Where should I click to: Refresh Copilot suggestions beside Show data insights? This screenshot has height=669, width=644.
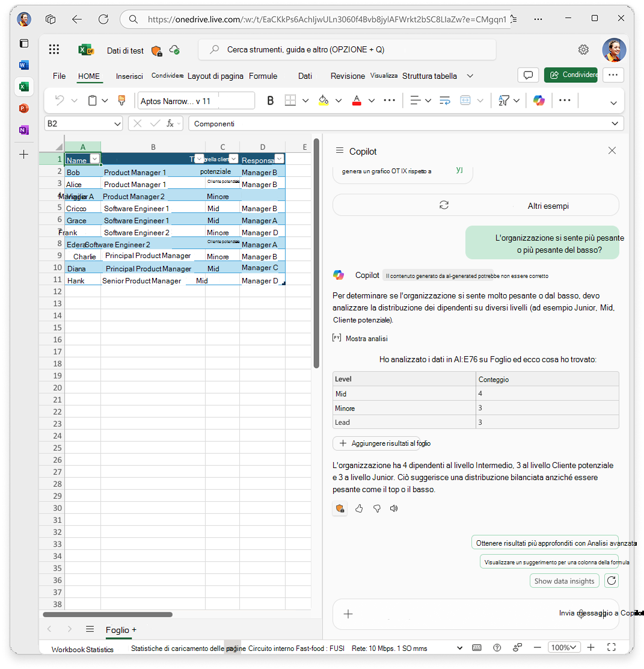[x=612, y=581]
